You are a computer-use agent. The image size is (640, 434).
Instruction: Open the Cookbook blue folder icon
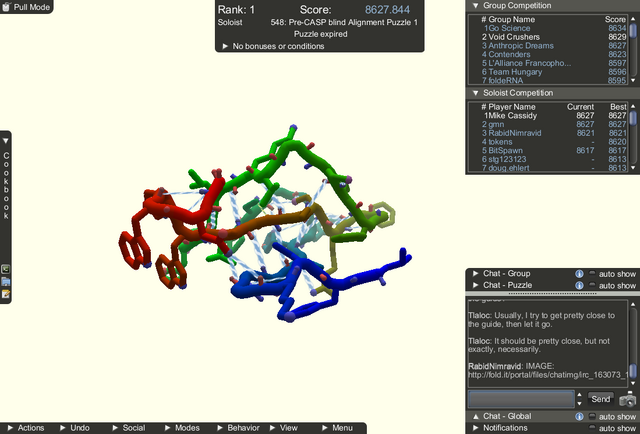tap(6, 282)
